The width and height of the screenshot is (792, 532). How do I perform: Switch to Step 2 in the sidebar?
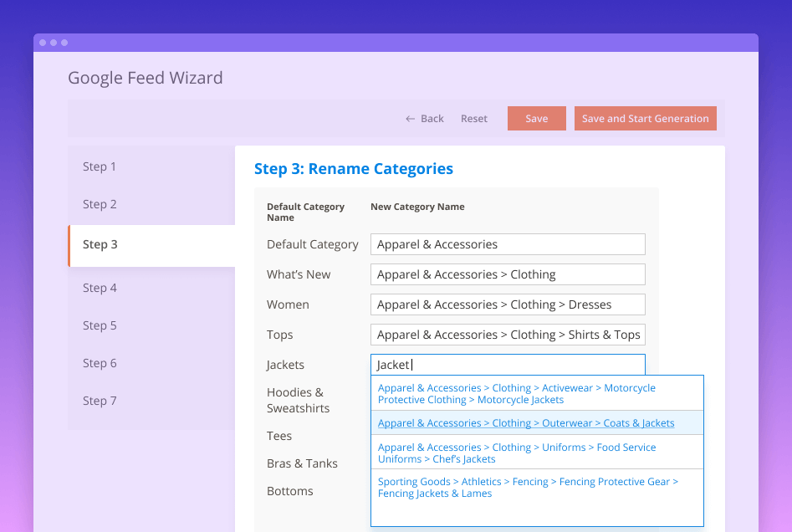point(100,204)
